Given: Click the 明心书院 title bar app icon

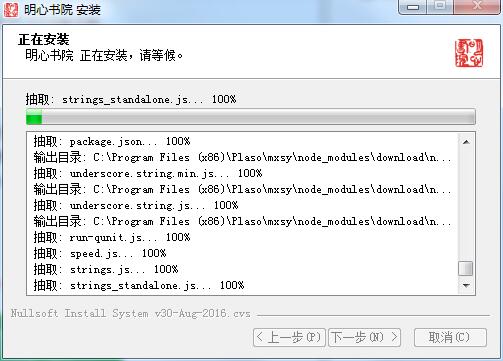Looking at the screenshot, I should pos(10,9).
